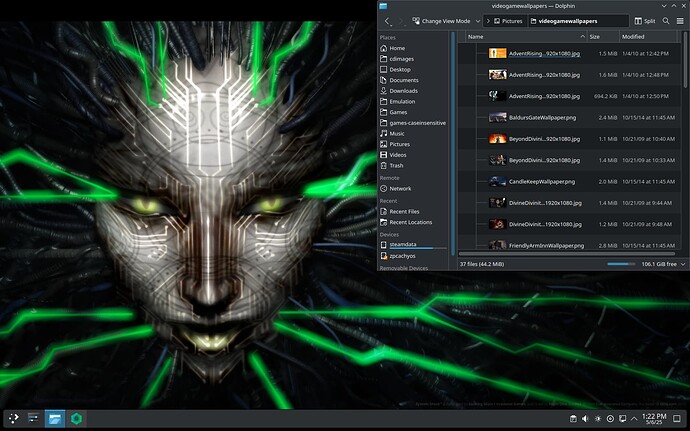Open Recent Locations in Places

413,222
